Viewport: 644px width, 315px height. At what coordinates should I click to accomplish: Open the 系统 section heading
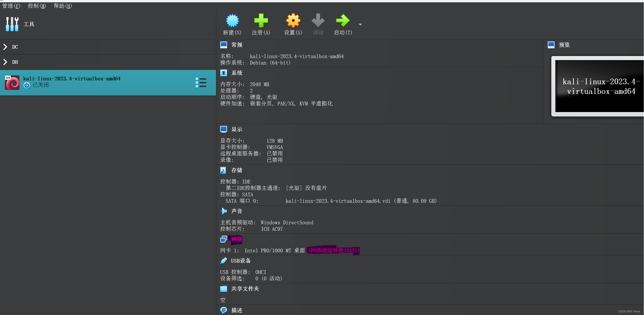click(237, 73)
